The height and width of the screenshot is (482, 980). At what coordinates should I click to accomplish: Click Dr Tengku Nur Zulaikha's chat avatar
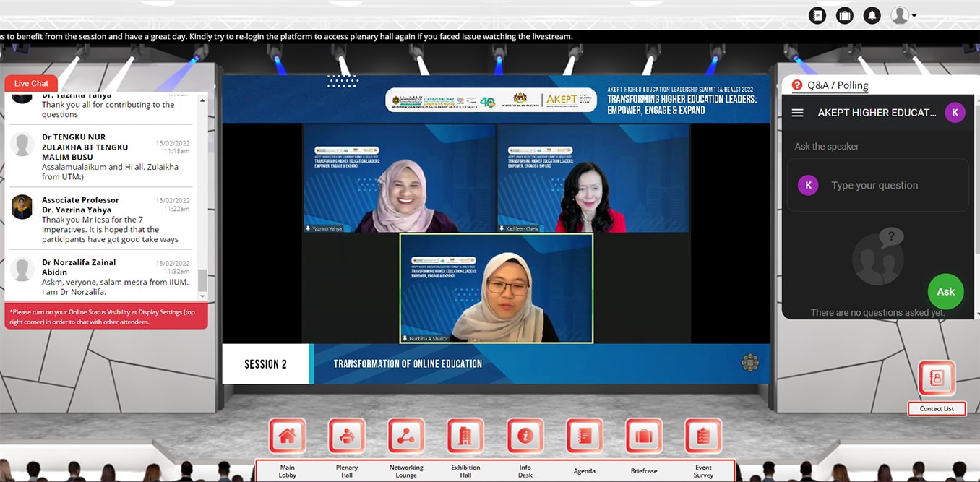click(22, 145)
